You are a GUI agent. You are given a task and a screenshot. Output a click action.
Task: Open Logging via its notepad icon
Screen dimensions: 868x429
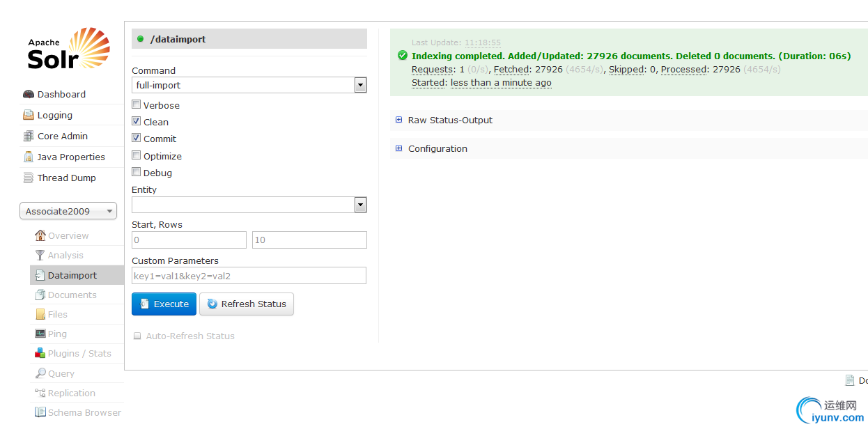[x=29, y=115]
